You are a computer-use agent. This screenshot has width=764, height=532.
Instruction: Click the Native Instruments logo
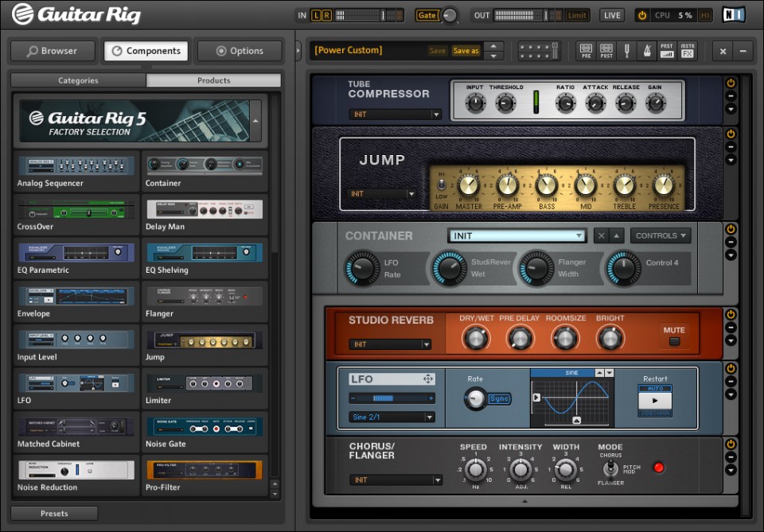click(733, 14)
